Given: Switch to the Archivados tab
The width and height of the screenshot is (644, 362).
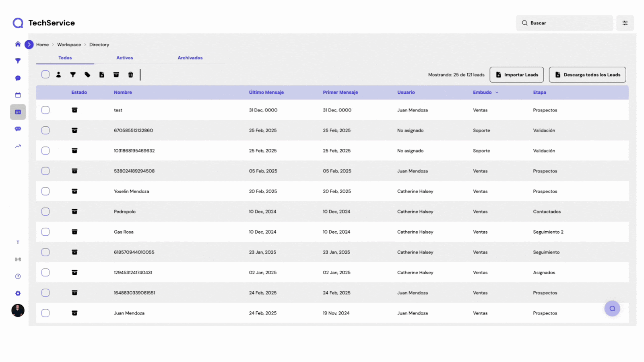Looking at the screenshot, I should pos(190,58).
